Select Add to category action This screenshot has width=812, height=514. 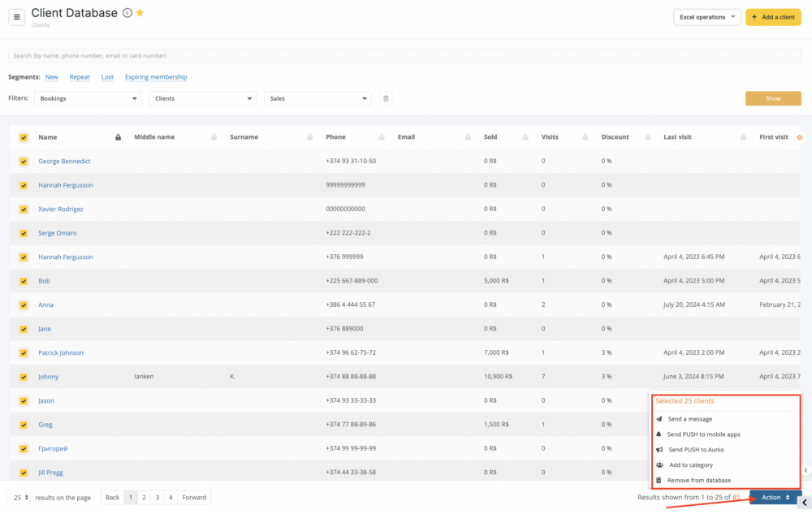click(x=691, y=464)
